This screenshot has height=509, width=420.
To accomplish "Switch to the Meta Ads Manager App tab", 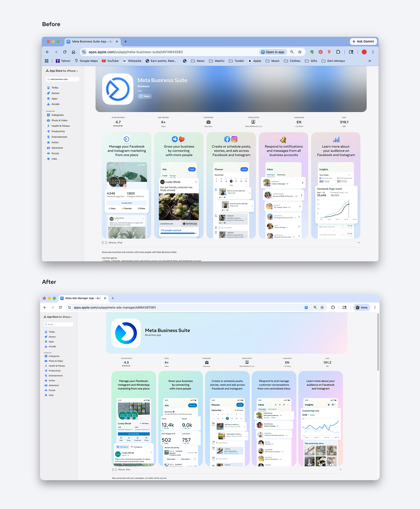I will coord(83,298).
